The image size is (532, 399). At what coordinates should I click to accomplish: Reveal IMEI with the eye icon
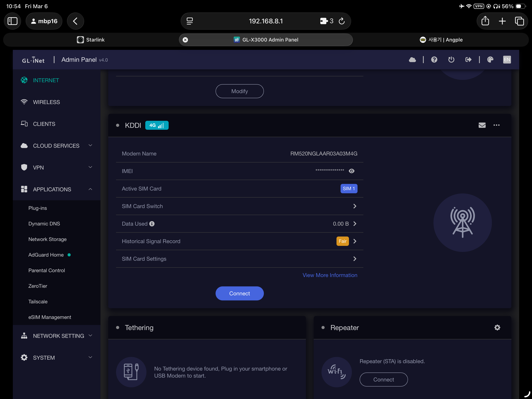pyautogui.click(x=351, y=171)
